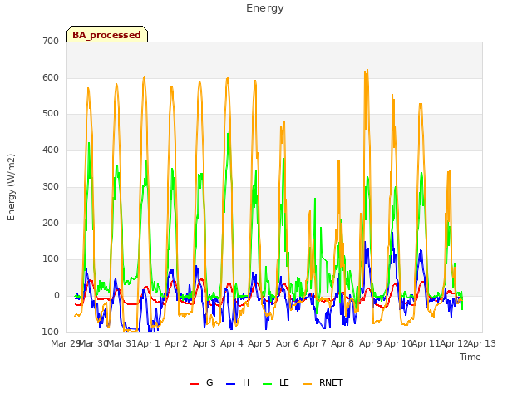This screenshot has width=532, height=399.
Task: Click the 0 y-axis tick label
Action: click(57, 296)
